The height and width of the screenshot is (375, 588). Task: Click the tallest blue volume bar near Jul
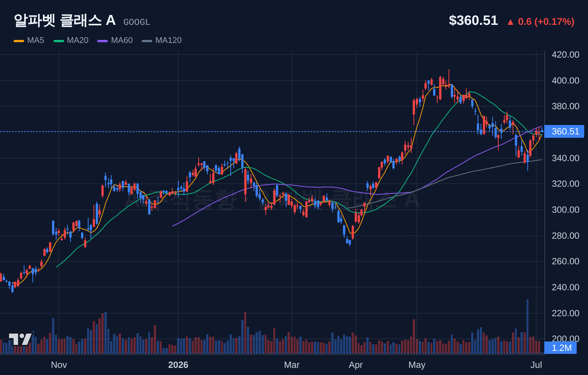[x=528, y=326]
